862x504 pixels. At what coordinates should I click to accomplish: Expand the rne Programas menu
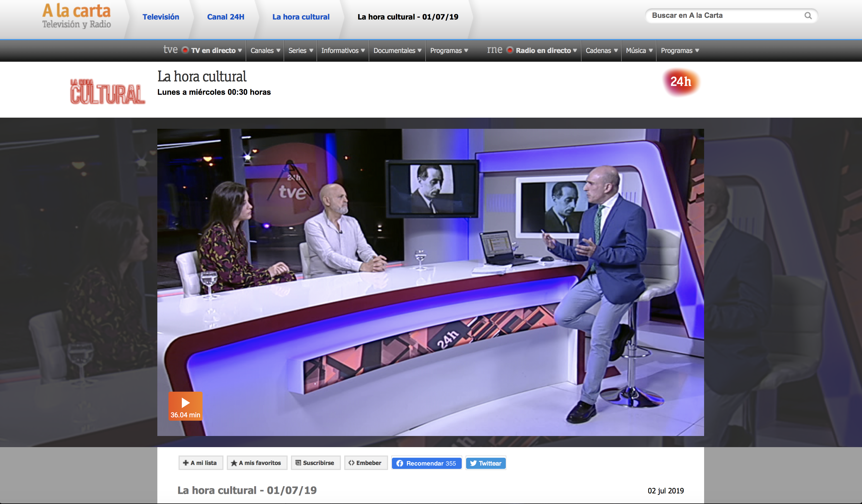(680, 51)
